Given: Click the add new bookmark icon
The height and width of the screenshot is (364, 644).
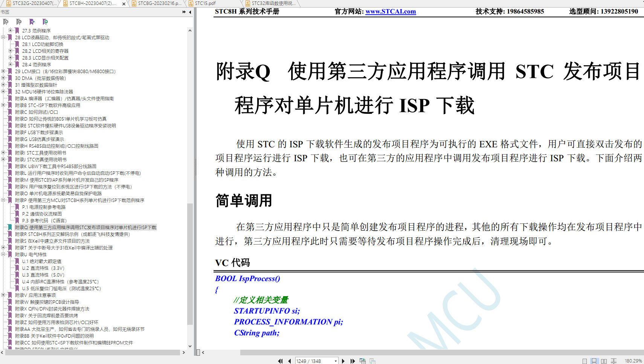Looking at the screenshot, I should click(19, 22).
